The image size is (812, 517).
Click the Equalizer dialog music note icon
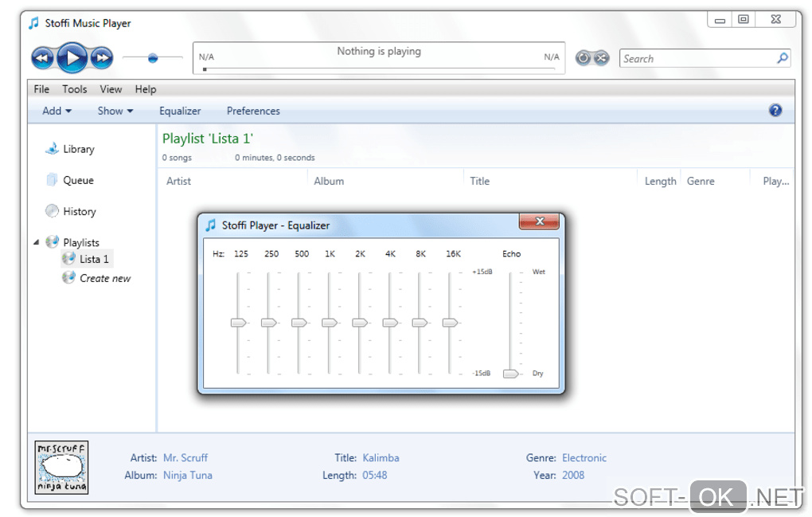coord(211,225)
